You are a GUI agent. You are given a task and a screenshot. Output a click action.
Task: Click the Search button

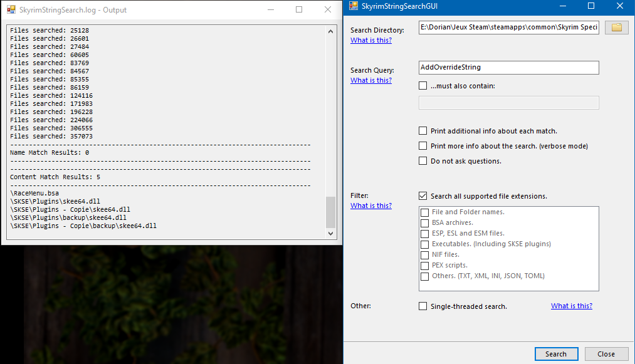click(556, 354)
